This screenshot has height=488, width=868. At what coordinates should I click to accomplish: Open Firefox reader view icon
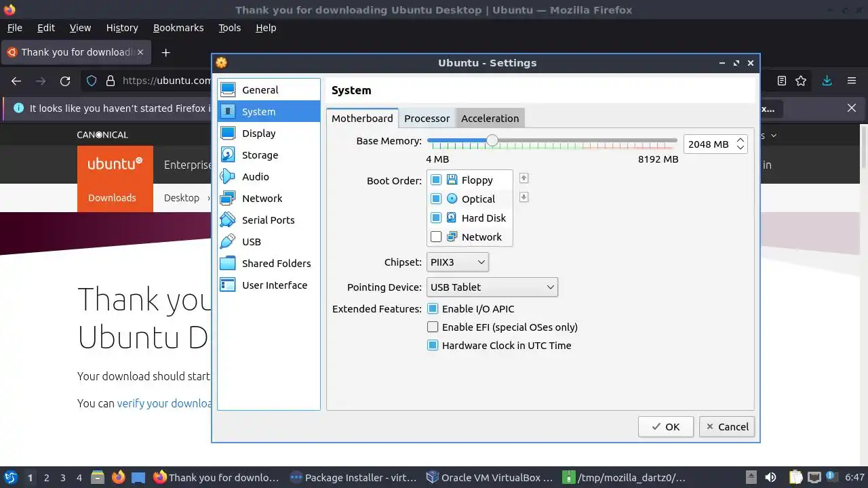(x=782, y=81)
